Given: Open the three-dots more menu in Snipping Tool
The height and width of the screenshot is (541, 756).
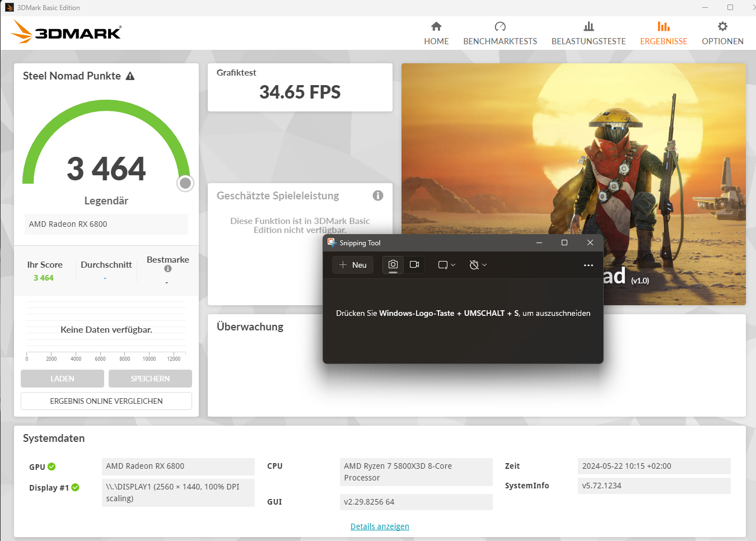Looking at the screenshot, I should pos(588,265).
